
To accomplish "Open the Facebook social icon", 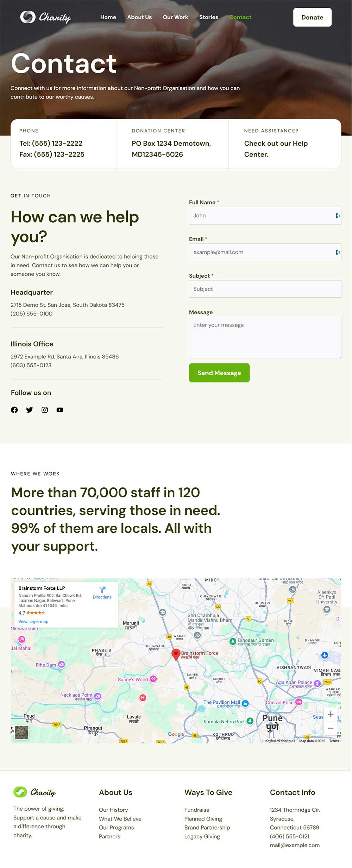I will pyautogui.click(x=14, y=410).
